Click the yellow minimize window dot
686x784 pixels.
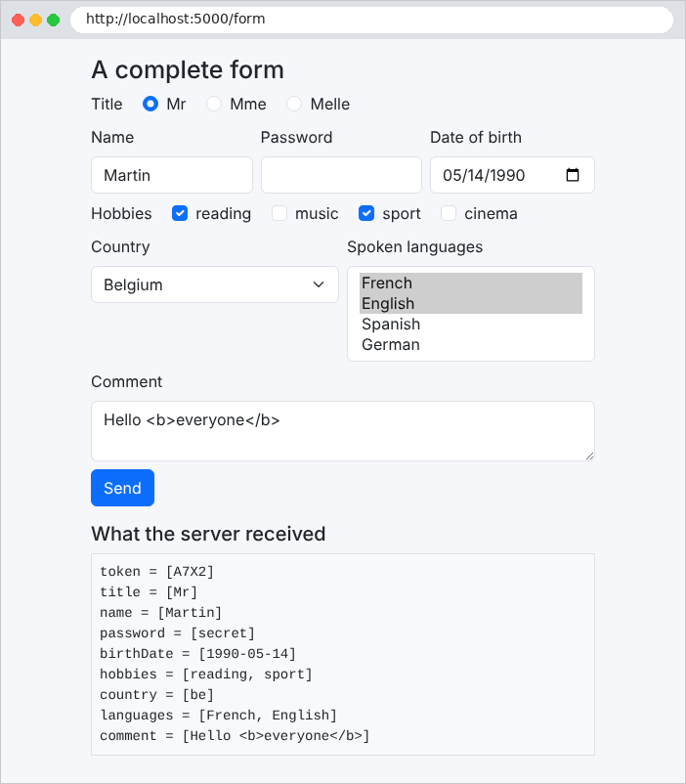tap(35, 20)
